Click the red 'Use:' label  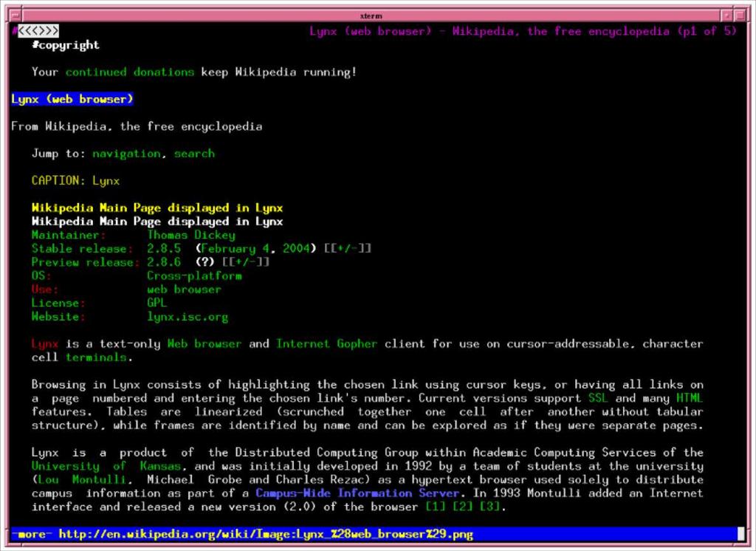pyautogui.click(x=45, y=290)
